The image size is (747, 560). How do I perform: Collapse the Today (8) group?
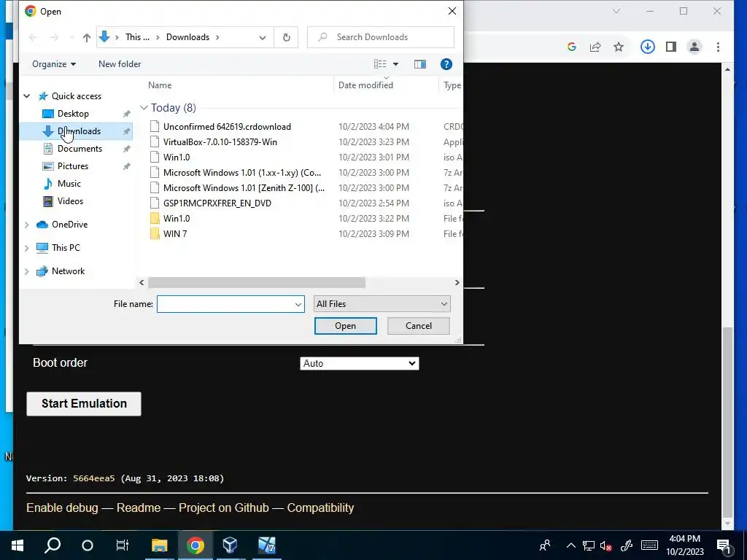point(144,108)
